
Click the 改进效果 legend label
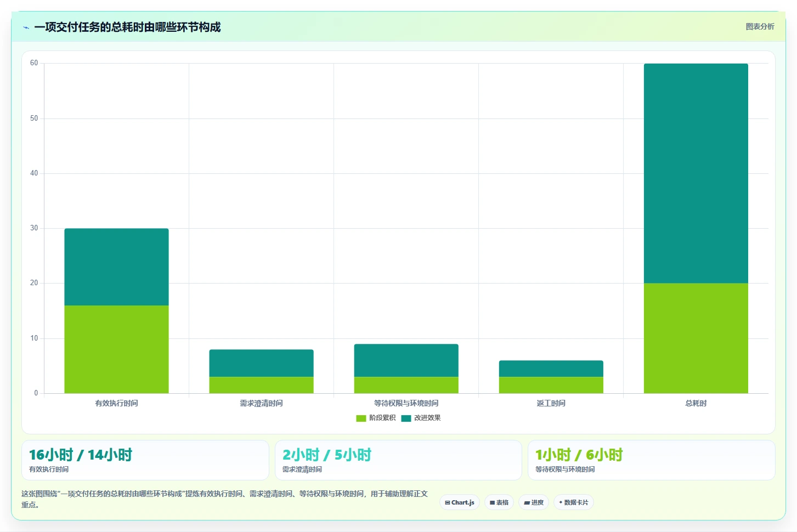(427, 418)
